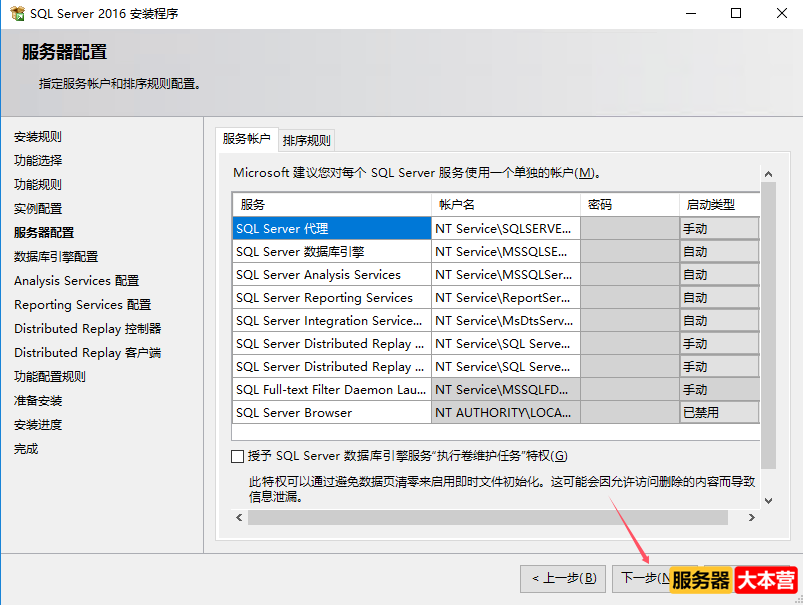
Task: Click the 上一步 button
Action: point(563,578)
